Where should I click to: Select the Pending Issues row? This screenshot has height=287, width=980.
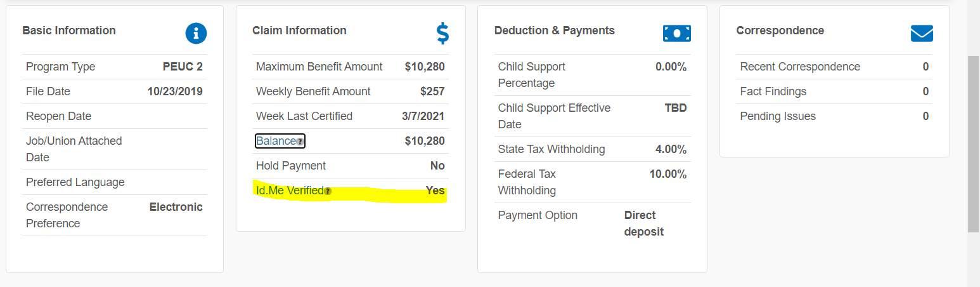pos(834,116)
